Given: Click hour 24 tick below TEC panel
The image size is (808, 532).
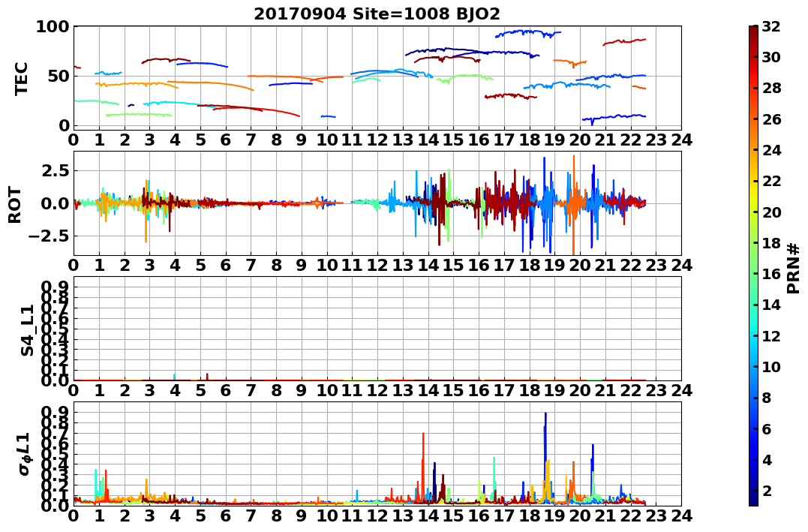Looking at the screenshot, I should pyautogui.click(x=681, y=139).
